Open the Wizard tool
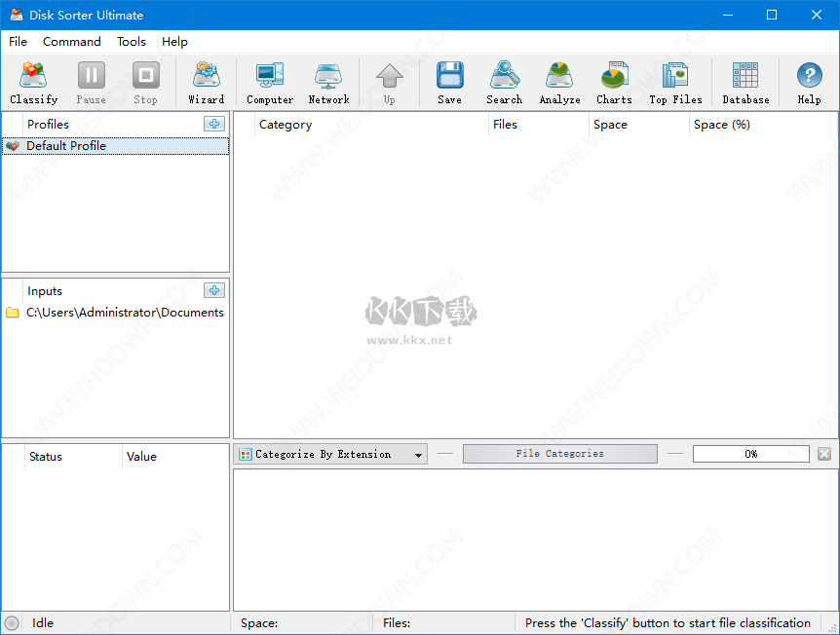The height and width of the screenshot is (635, 840). click(x=206, y=83)
